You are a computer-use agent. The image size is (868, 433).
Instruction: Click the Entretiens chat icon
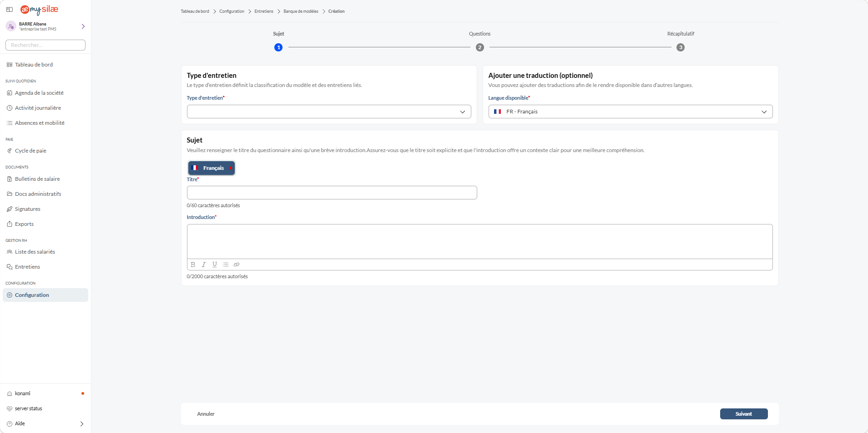pos(10,267)
